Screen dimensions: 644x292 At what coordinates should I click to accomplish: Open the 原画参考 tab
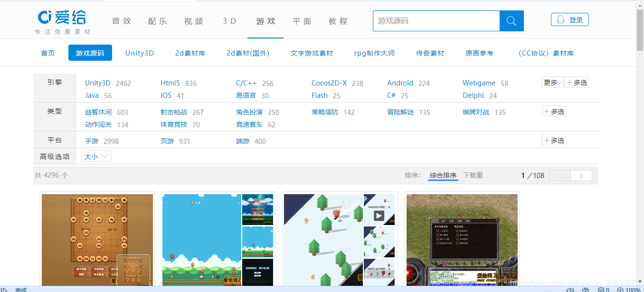pyautogui.click(x=479, y=53)
